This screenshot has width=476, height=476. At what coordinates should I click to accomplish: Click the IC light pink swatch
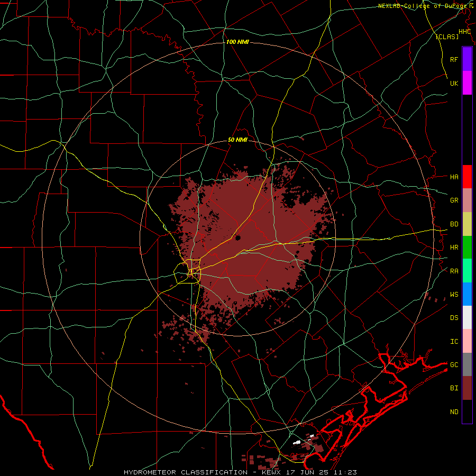(x=467, y=341)
